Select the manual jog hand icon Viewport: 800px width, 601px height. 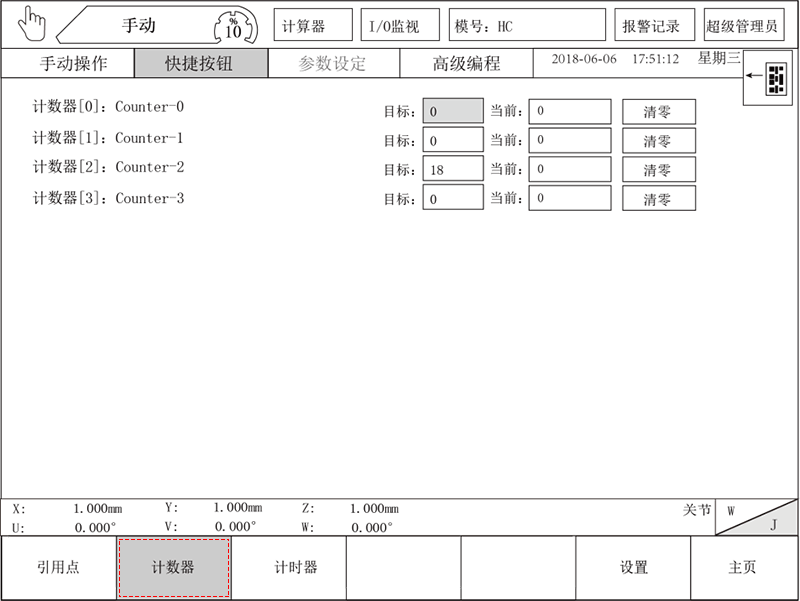coord(31,22)
